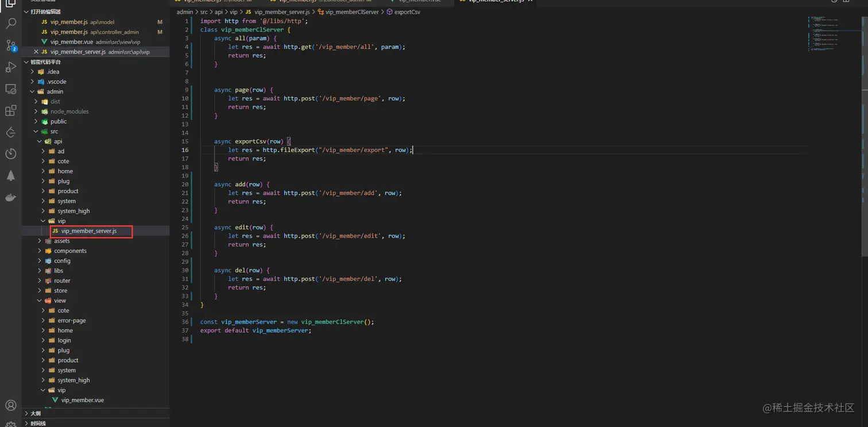This screenshot has height=427, width=868.
Task: Open the Source Control view
Action: pos(10,45)
